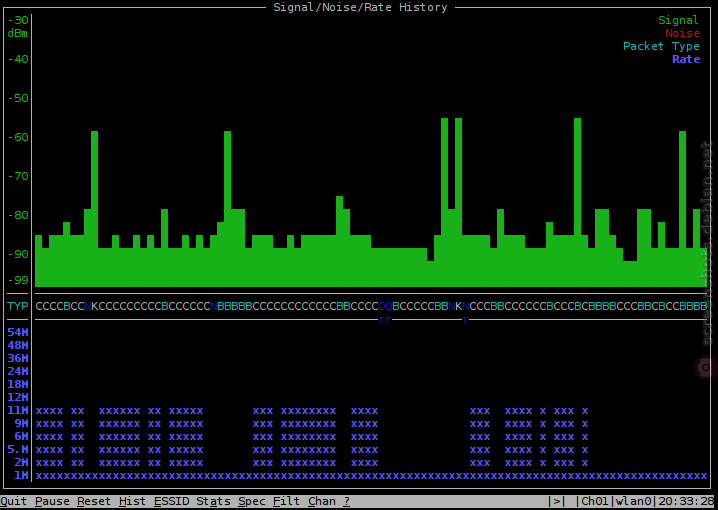Image resolution: width=718 pixels, height=510 pixels.
Task: Open Filt filter settings in bottom menu
Action: 287,501
